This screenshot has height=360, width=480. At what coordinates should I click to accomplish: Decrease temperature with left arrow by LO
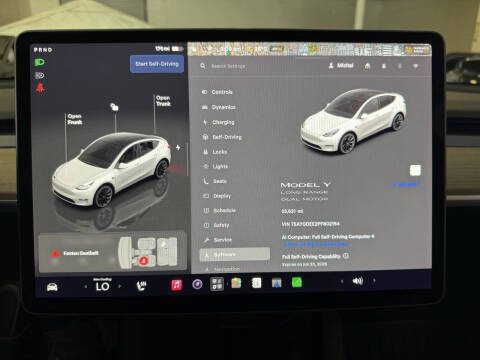[86, 286]
